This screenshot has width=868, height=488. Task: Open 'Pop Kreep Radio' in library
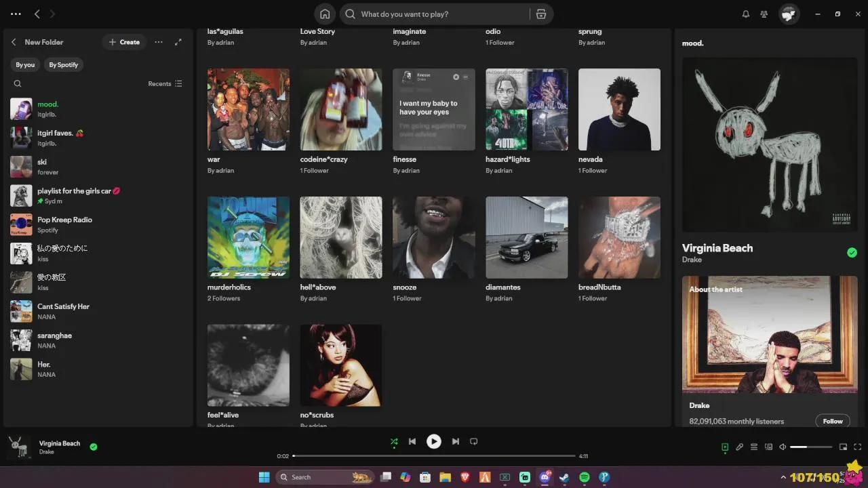tap(98, 224)
